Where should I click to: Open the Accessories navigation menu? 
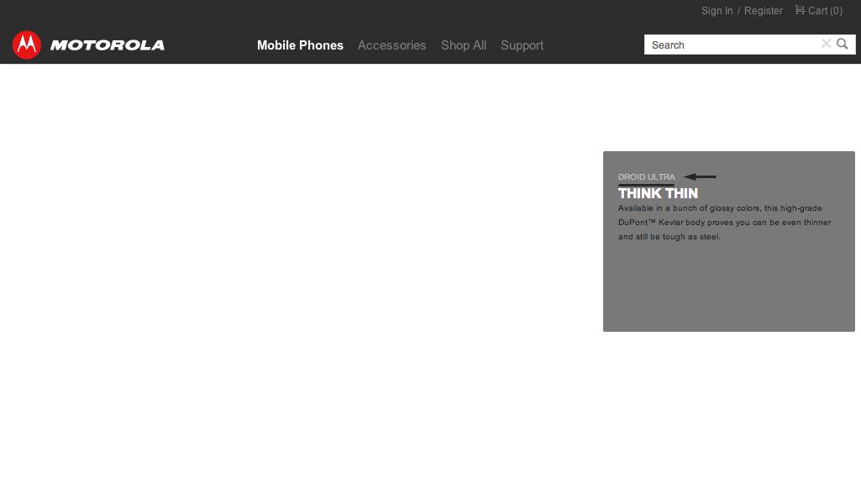(x=391, y=45)
